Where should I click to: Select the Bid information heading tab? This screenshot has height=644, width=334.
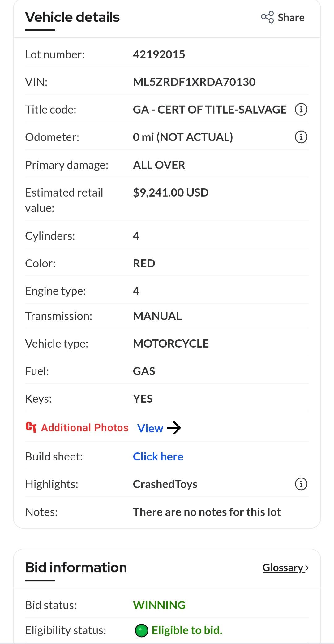(76, 568)
